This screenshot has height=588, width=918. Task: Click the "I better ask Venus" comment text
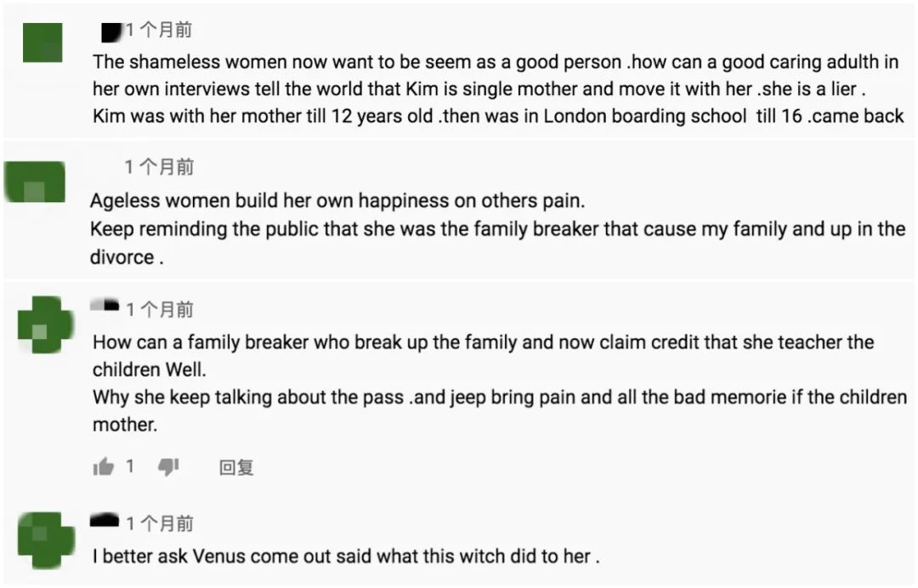point(346,557)
